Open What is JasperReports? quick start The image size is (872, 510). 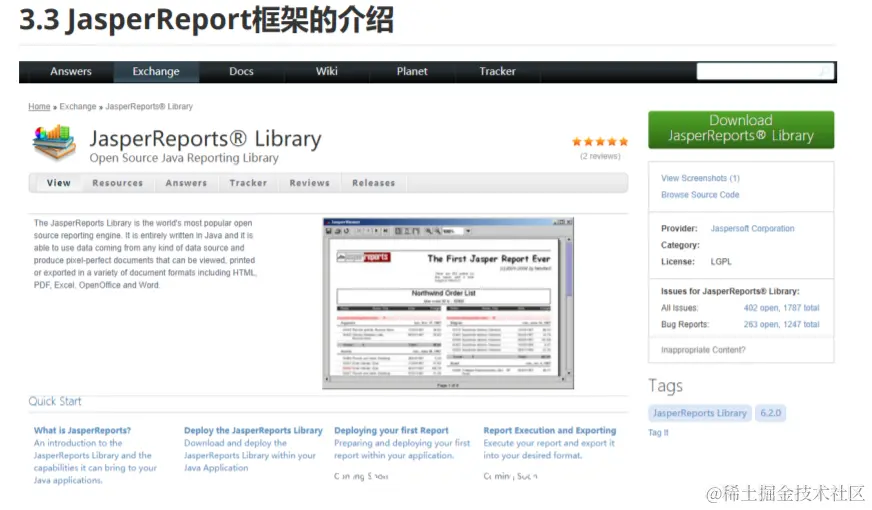82,430
